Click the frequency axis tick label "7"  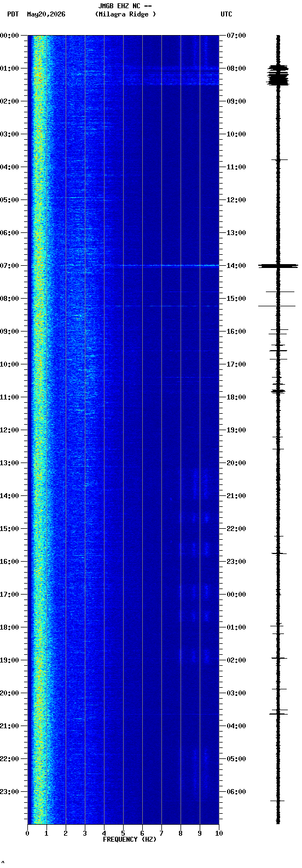[161, 833]
